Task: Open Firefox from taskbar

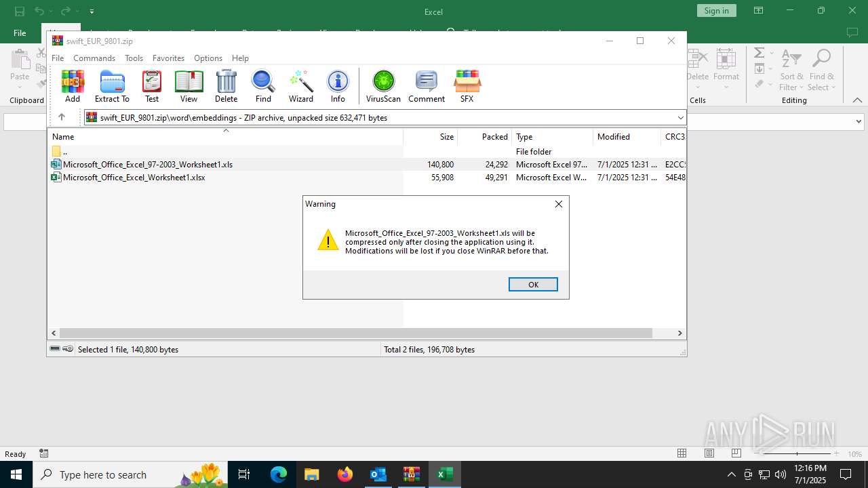Action: (x=344, y=474)
